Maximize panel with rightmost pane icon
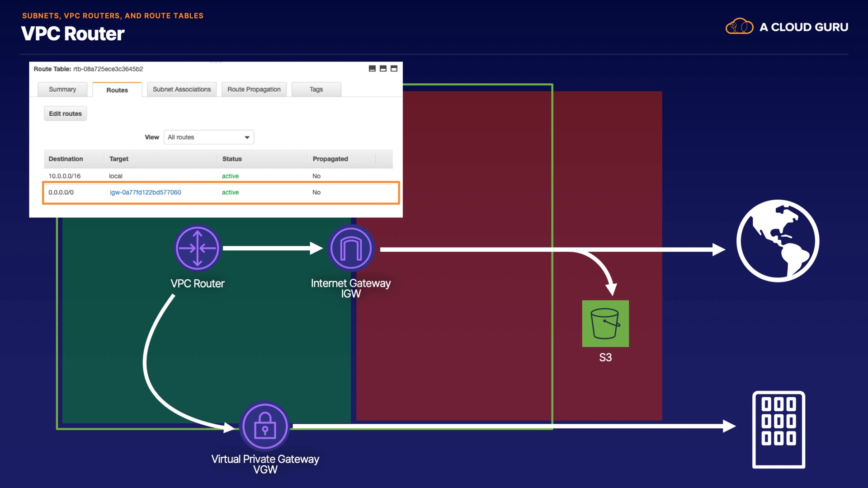The image size is (868, 488). pos(394,69)
